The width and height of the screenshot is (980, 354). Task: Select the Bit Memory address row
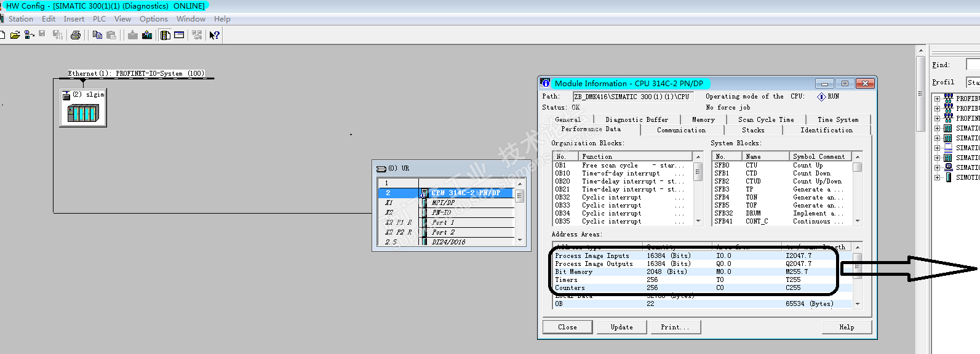[x=703, y=272]
